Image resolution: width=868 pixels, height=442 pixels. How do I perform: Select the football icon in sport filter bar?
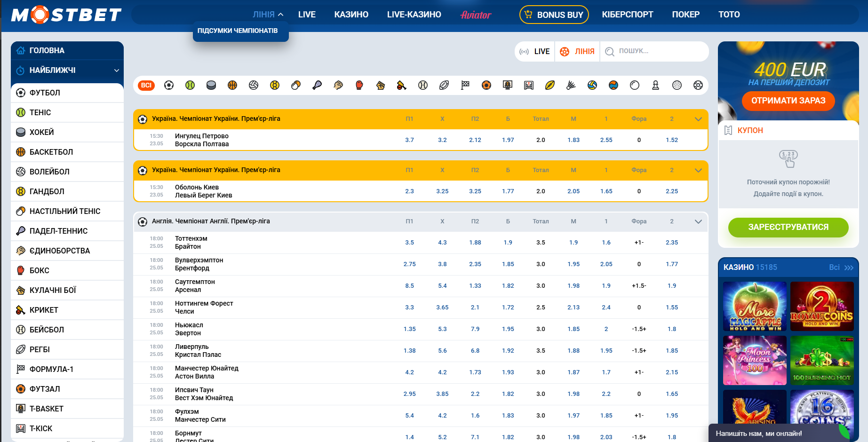coord(169,85)
